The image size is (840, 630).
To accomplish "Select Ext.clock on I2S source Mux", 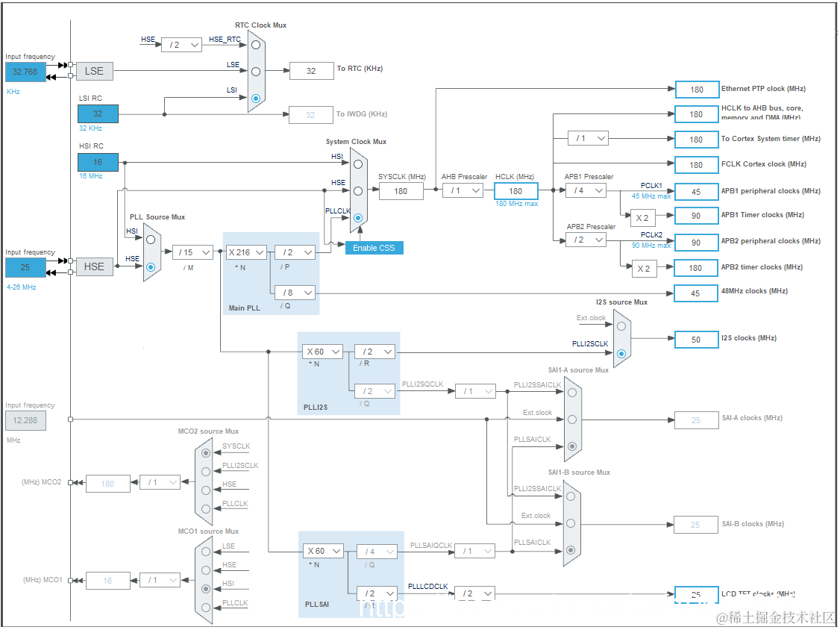I will (621, 326).
